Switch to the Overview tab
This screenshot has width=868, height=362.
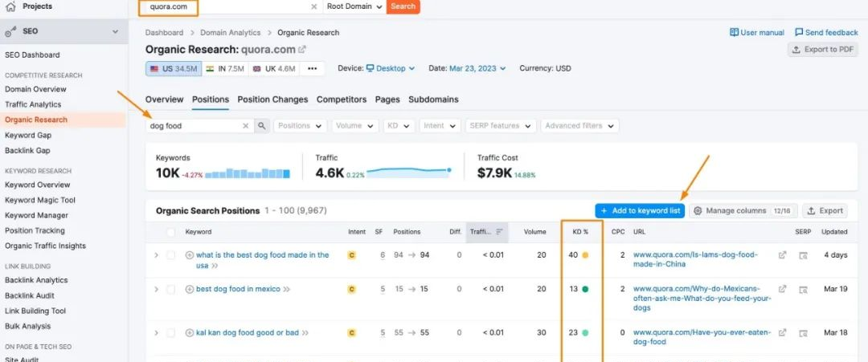pos(164,100)
